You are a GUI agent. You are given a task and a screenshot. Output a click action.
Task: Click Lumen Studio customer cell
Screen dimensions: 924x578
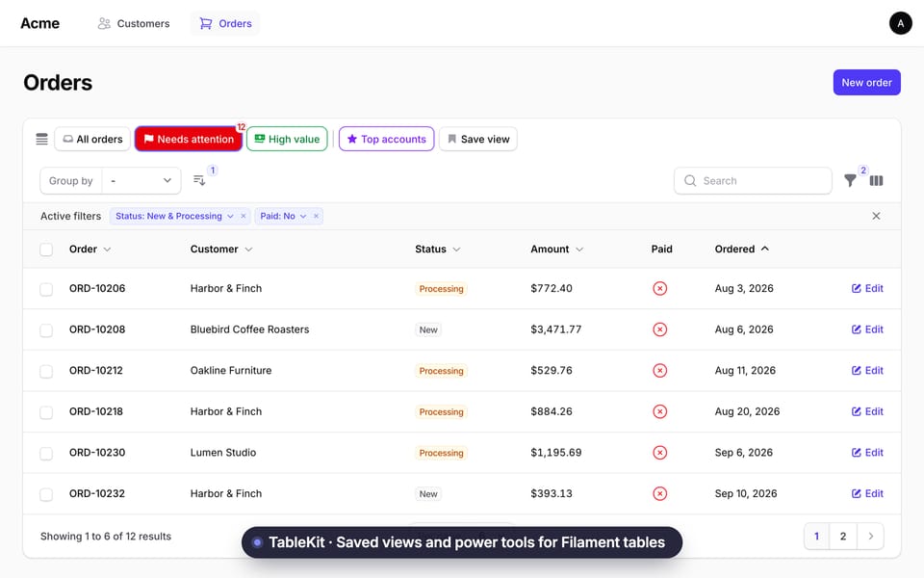[223, 453]
